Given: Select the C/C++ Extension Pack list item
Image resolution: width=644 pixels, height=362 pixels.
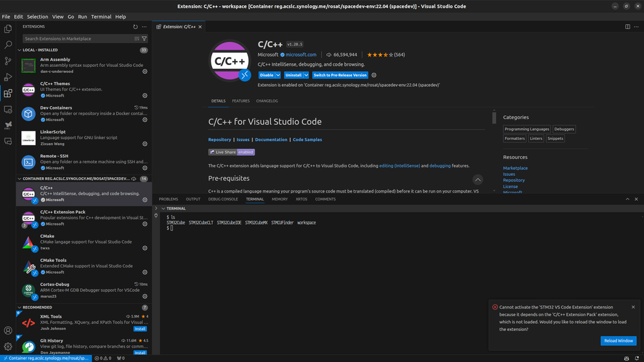Looking at the screenshot, I should (x=84, y=218).
